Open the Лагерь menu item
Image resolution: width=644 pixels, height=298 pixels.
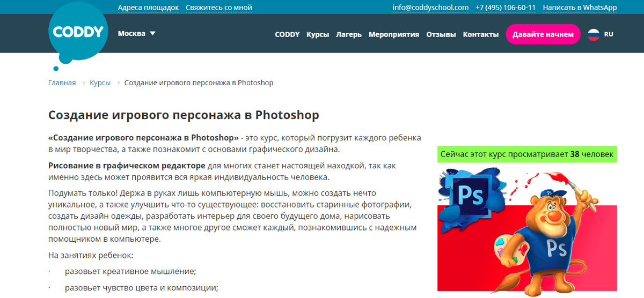[x=349, y=34]
